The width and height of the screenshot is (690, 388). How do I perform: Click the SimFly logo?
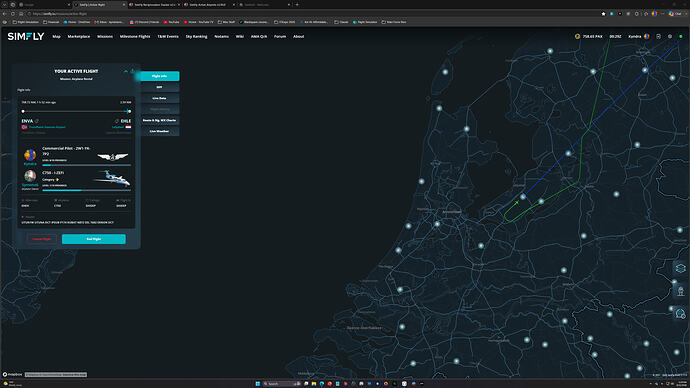[x=26, y=37]
